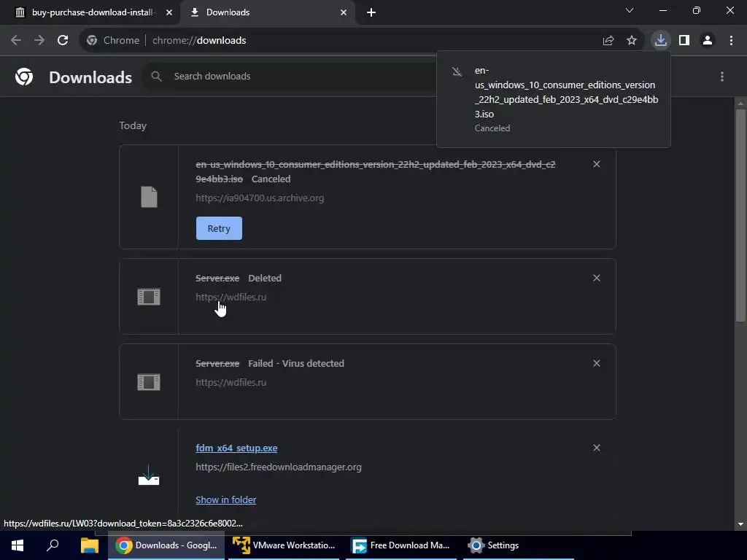The image size is (747, 560).
Task: Open the Downloads page more actions menu
Action: [x=722, y=76]
